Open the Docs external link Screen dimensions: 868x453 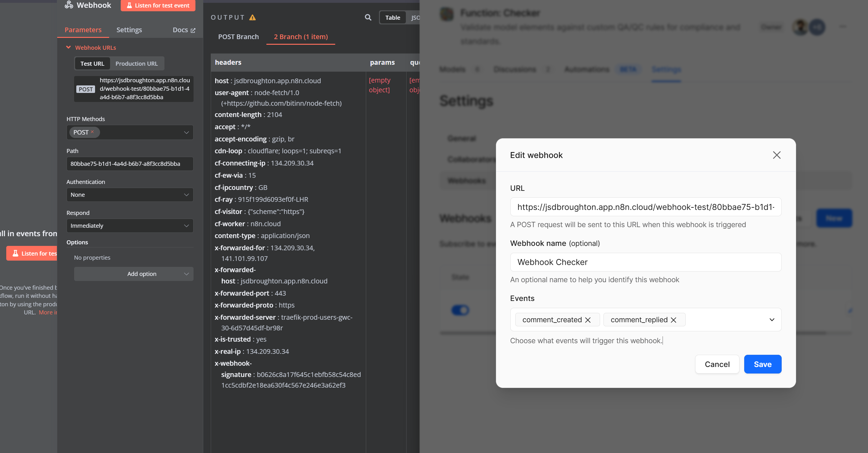pos(184,30)
